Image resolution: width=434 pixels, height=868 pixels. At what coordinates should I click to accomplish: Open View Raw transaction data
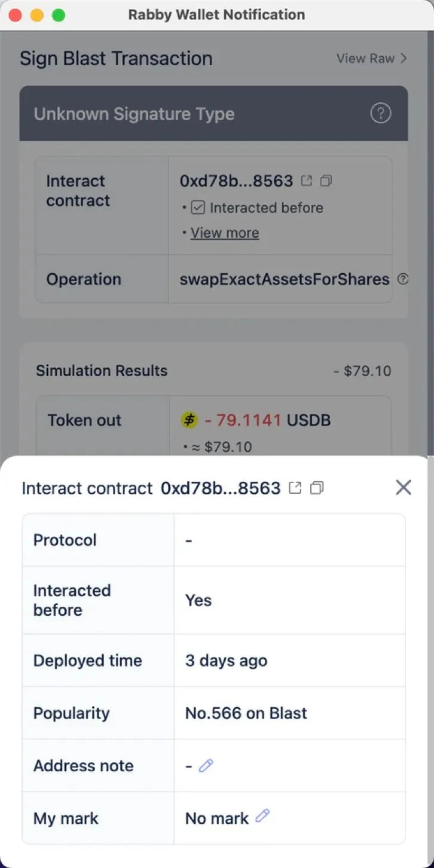pyautogui.click(x=371, y=58)
